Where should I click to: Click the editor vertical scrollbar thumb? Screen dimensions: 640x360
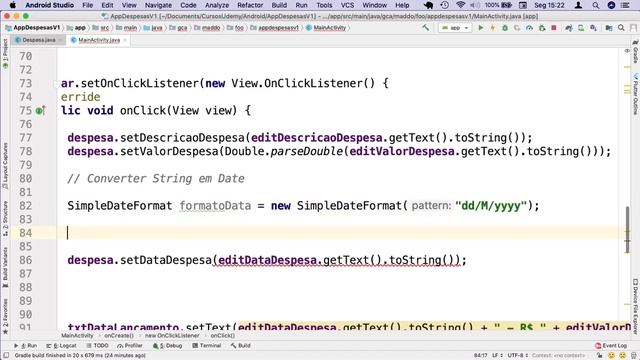tap(627, 230)
